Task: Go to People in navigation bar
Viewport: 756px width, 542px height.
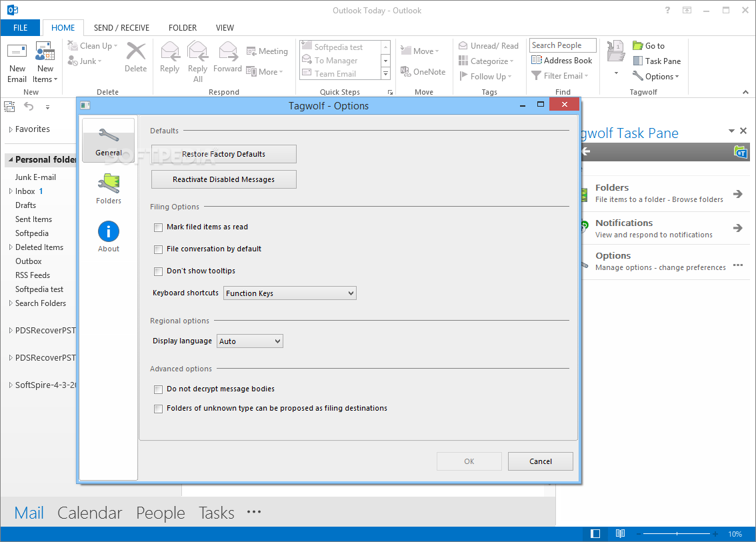Action: [x=161, y=513]
